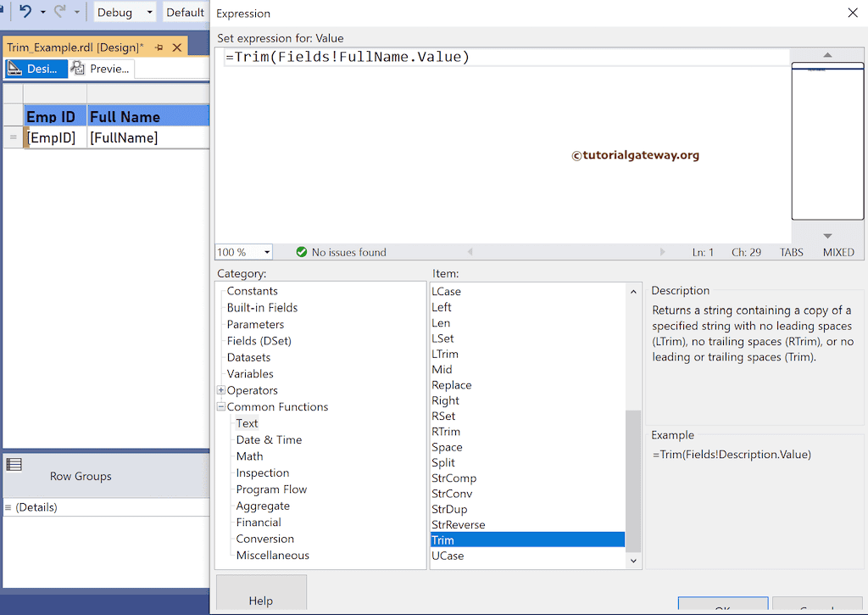Screen dimensions: 868x615
Task: Click the Redo icon in the toolbar
Action: [x=60, y=11]
